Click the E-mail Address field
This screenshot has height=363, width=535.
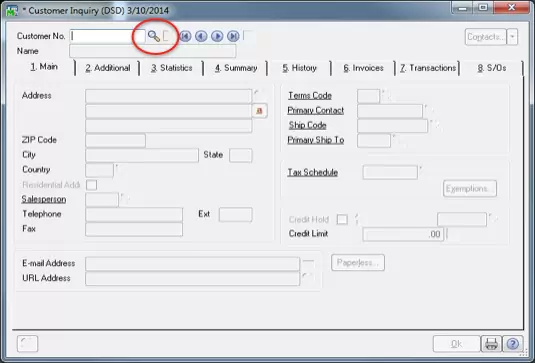(193, 264)
